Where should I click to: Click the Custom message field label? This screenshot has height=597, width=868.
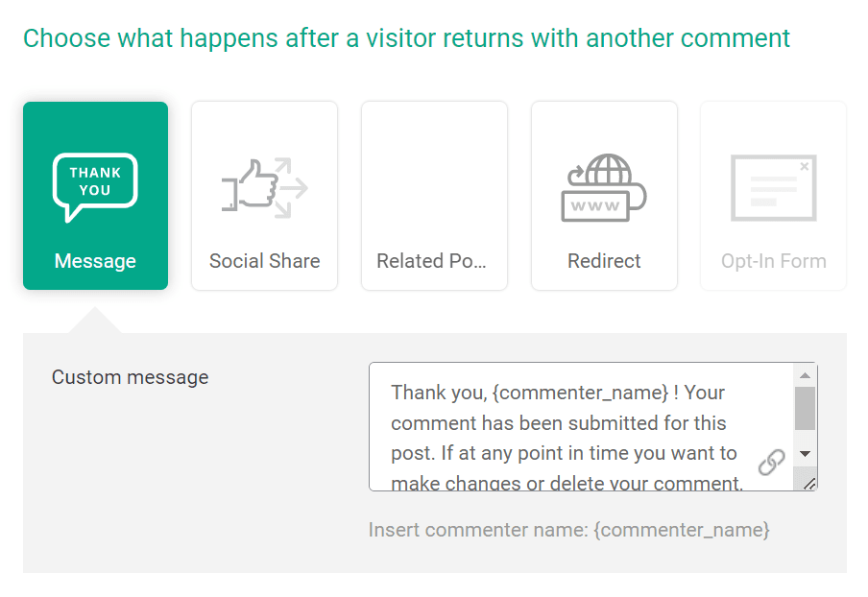pos(130,377)
